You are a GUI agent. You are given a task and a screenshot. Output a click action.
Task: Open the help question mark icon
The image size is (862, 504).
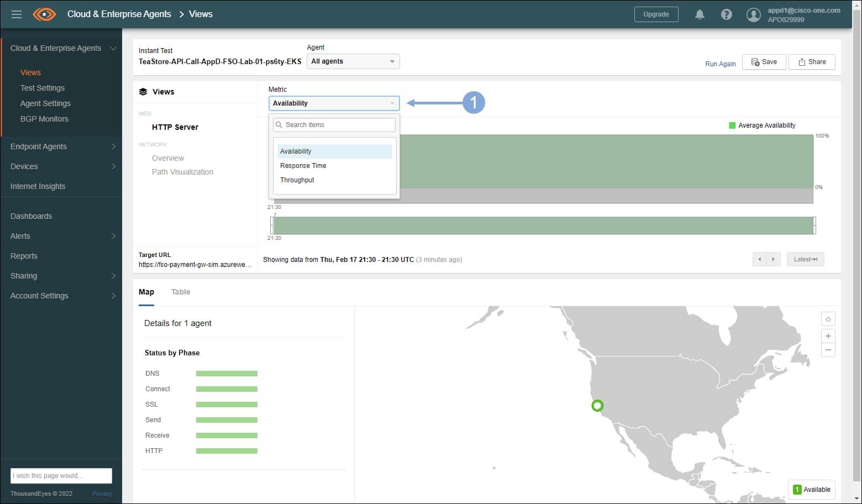pos(727,14)
